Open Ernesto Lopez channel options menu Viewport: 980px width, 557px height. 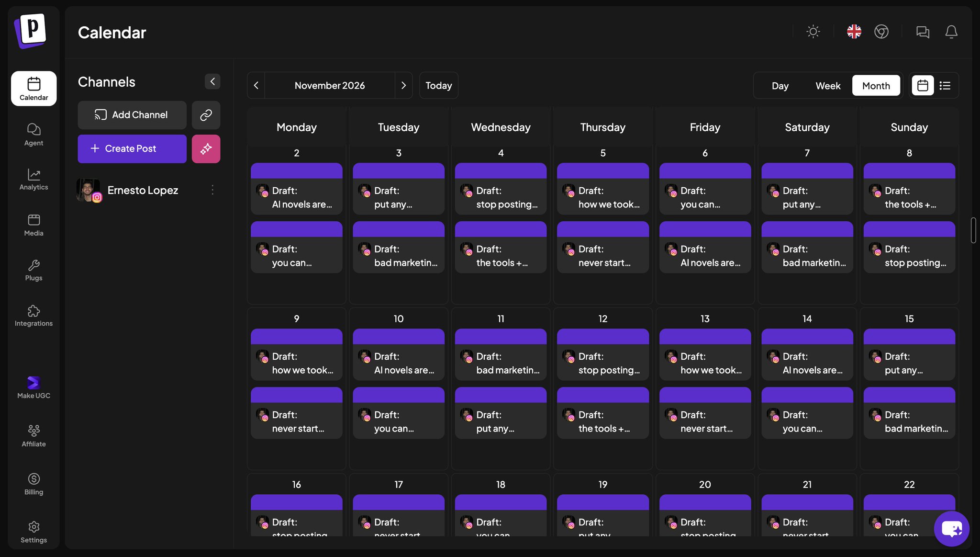[x=212, y=190]
